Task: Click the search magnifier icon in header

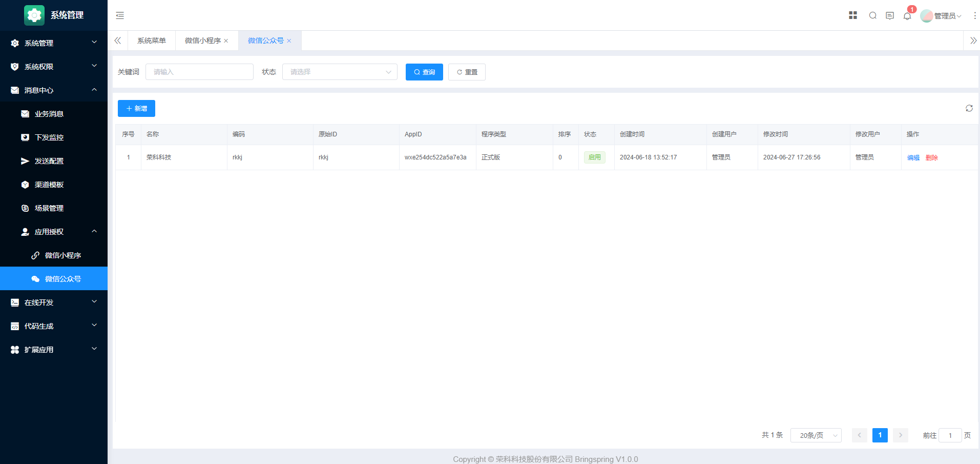Action: 873,16
